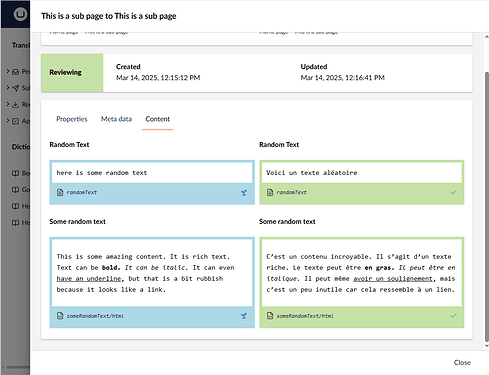Click the check-square icon in sidebar
Image resolution: width=489 pixels, height=375 pixels.
pyautogui.click(x=15, y=121)
